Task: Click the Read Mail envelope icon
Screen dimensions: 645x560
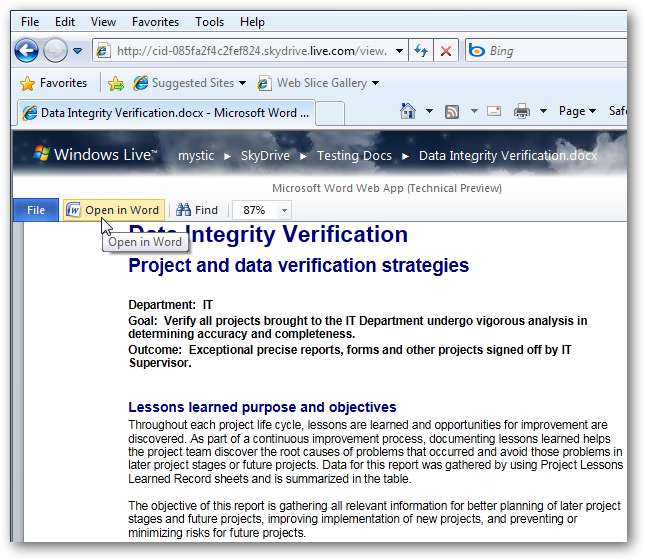Action: (493, 111)
